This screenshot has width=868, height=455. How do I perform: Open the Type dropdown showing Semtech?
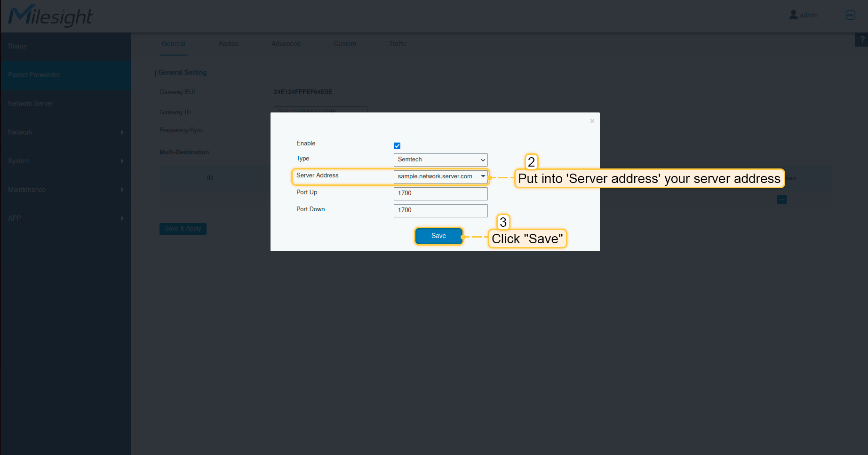[x=440, y=160]
